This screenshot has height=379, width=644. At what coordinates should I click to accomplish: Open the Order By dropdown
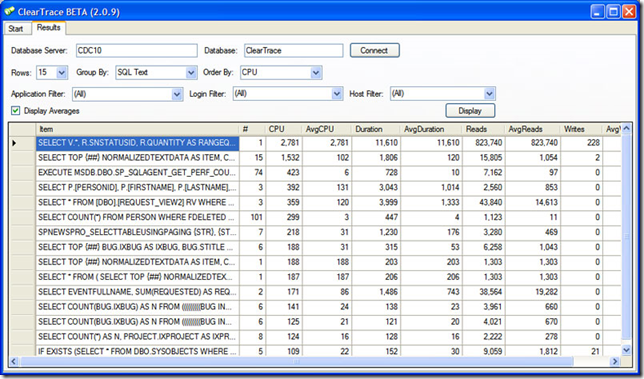click(x=316, y=73)
